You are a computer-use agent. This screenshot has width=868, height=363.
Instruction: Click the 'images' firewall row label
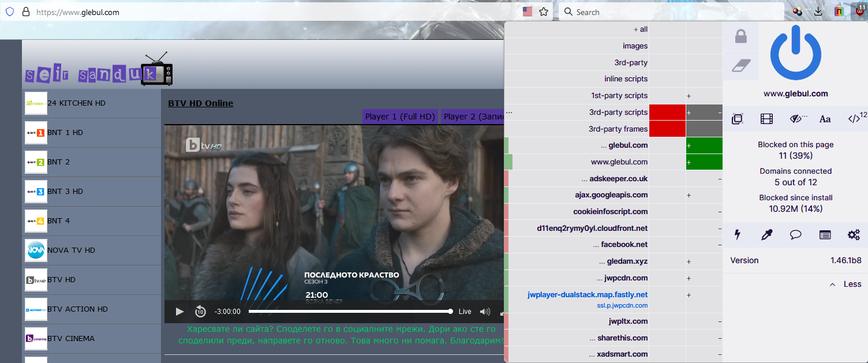coord(635,46)
